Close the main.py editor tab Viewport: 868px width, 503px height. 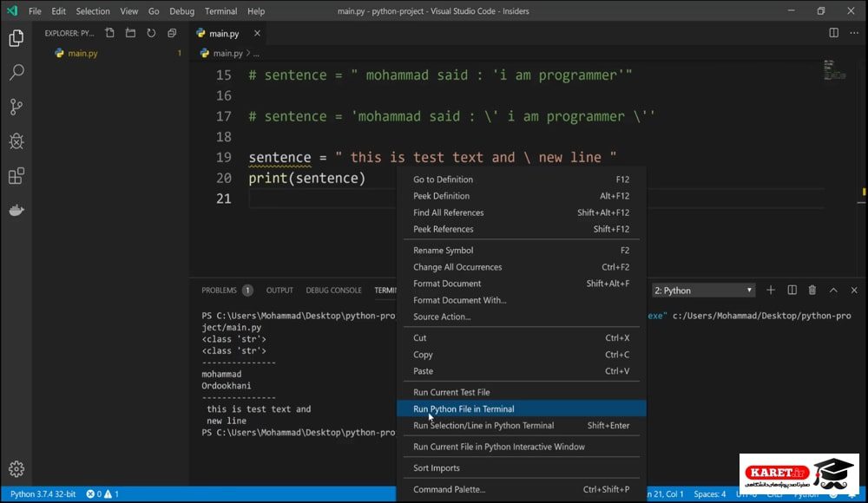pyautogui.click(x=258, y=33)
